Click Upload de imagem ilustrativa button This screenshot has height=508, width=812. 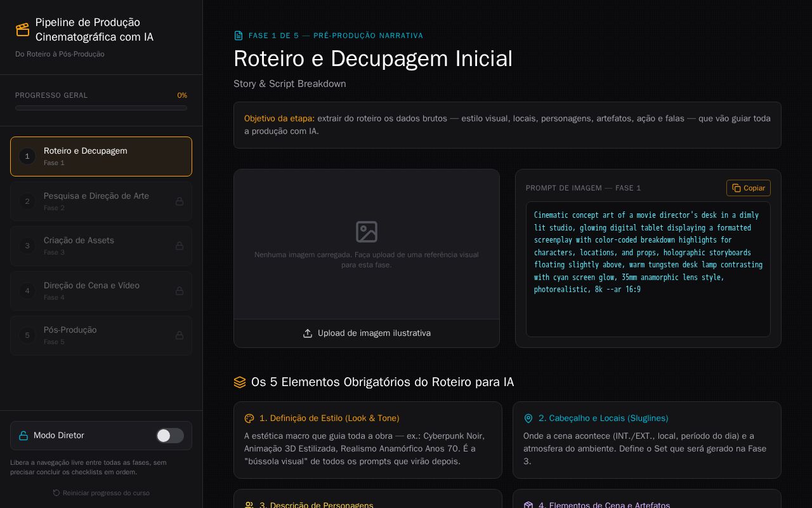(x=367, y=333)
